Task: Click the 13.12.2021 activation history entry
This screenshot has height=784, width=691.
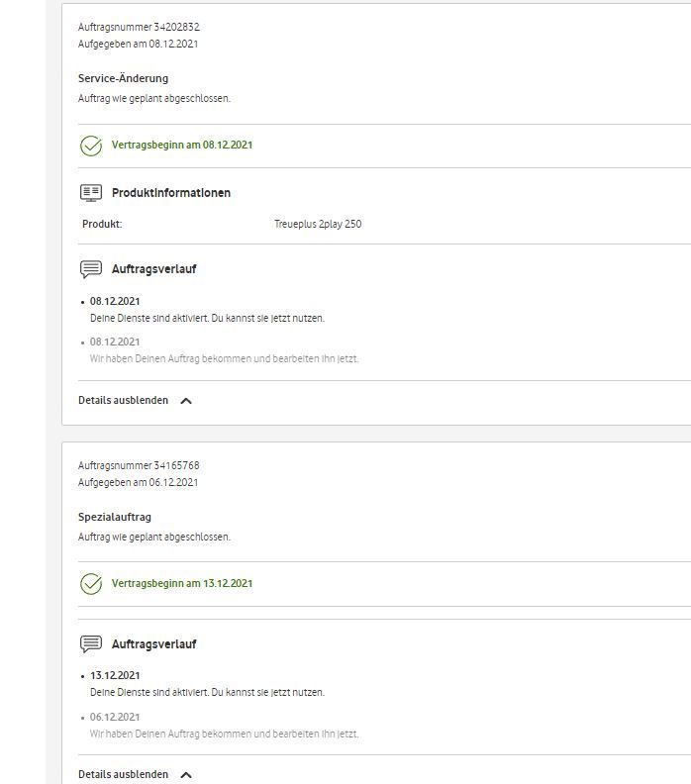Action: coord(115,676)
